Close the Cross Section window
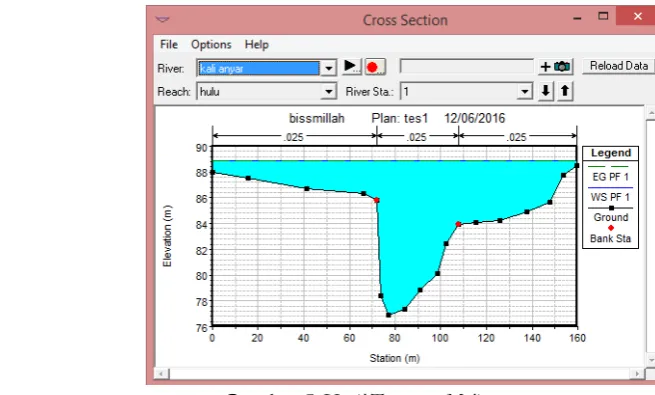This screenshot has width=655, height=395. point(637,16)
